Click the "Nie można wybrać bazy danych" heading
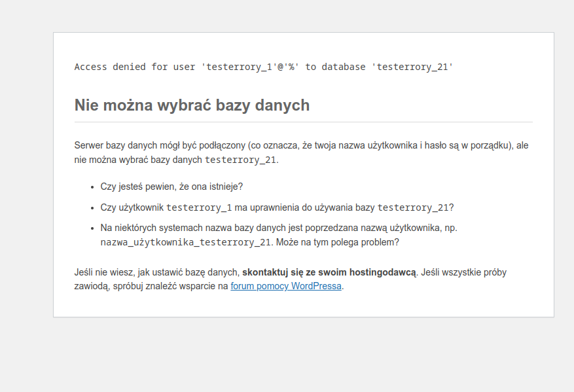 pyautogui.click(x=192, y=105)
